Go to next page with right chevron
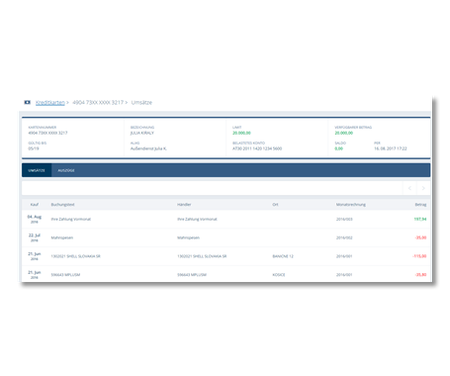 [x=423, y=188]
